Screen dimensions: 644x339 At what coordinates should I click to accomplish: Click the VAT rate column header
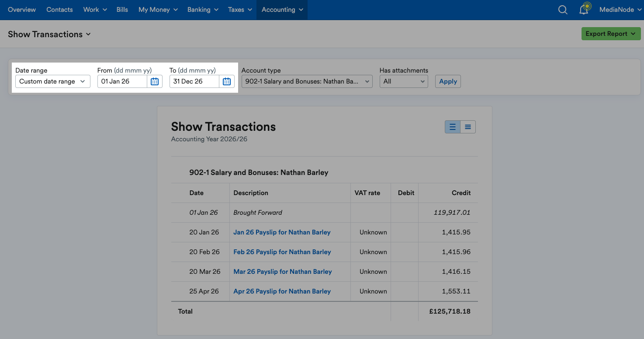tap(367, 193)
